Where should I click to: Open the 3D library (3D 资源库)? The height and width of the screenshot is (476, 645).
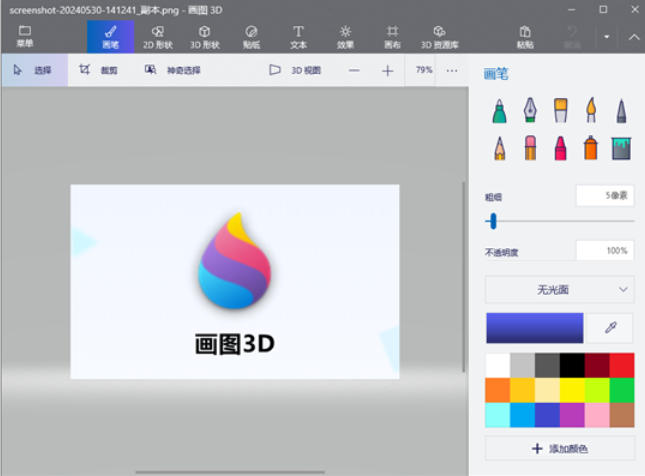(x=439, y=37)
